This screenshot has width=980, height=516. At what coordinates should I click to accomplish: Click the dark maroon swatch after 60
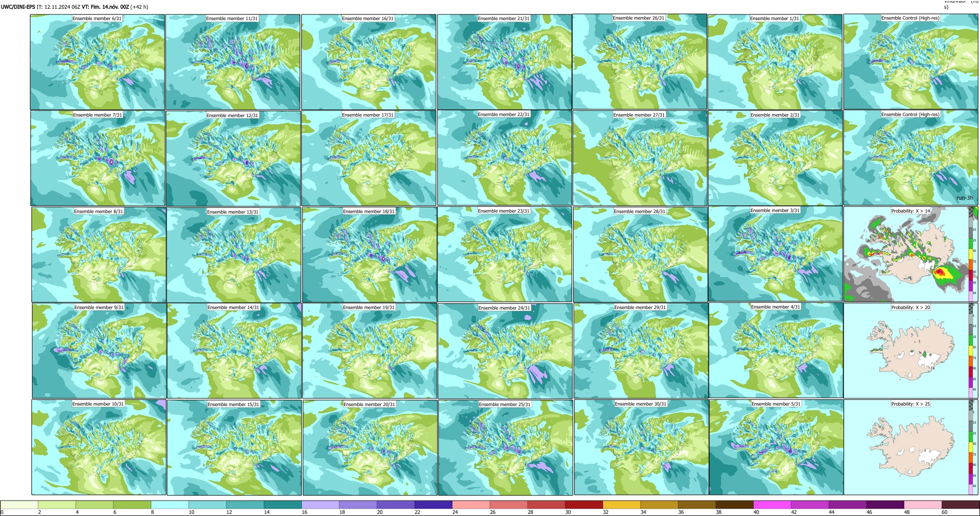point(960,505)
